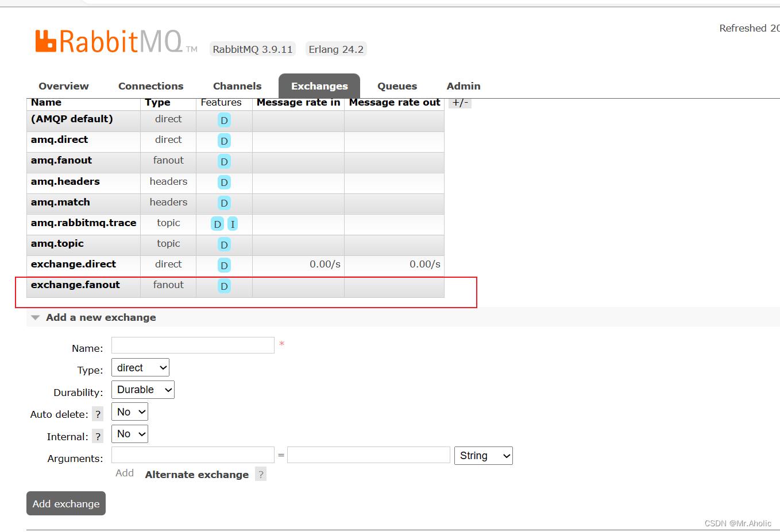Set Internal to Yes
Viewport: 780px width, 532px height.
click(129, 433)
